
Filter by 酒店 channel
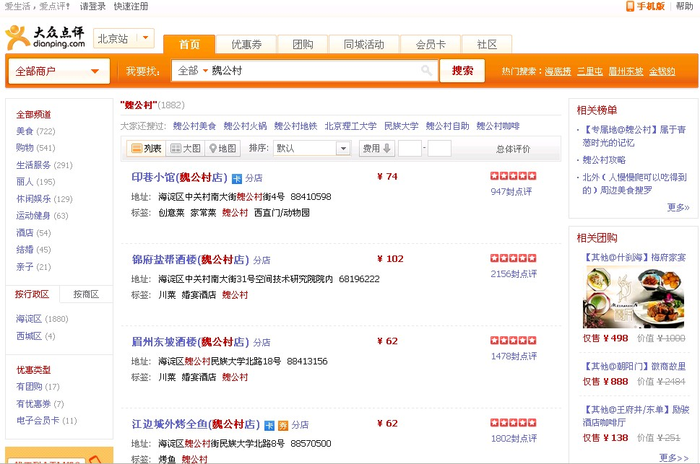[25, 233]
